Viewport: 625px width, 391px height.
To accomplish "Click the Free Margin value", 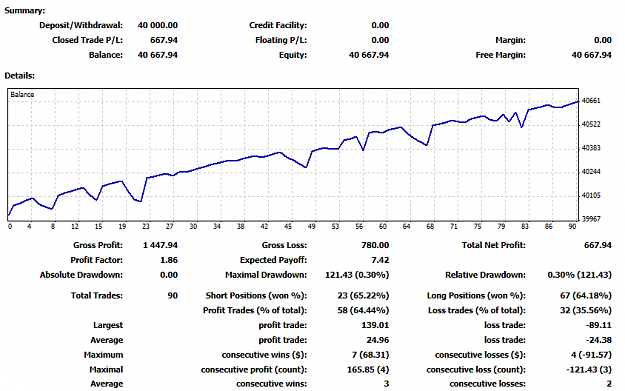I will pyautogui.click(x=591, y=55).
